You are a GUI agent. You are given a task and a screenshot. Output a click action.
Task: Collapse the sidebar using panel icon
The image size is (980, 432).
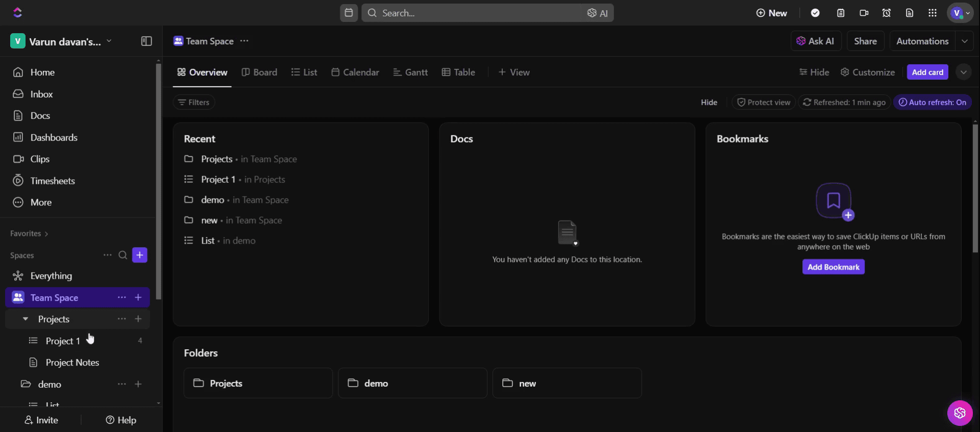[146, 41]
